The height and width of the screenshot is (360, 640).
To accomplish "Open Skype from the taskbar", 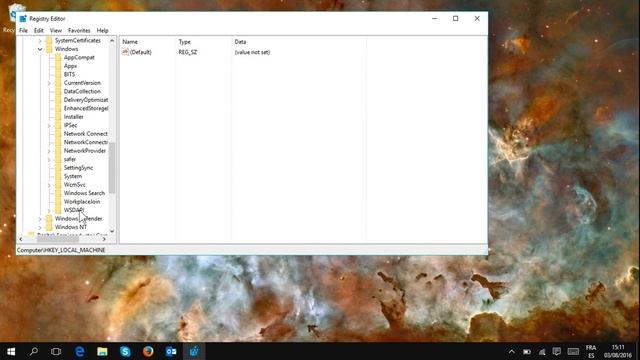I will (x=125, y=351).
